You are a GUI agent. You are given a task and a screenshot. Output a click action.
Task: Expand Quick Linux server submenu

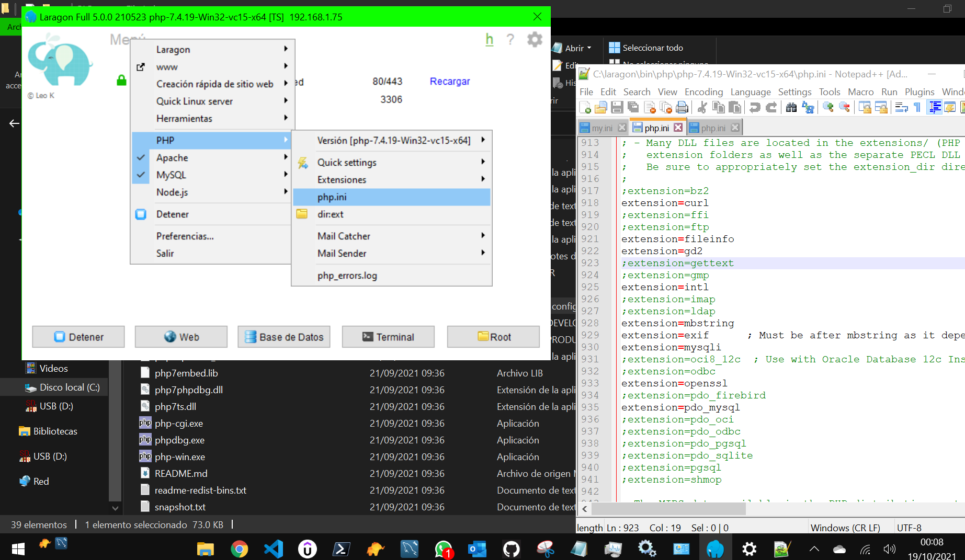tap(213, 101)
